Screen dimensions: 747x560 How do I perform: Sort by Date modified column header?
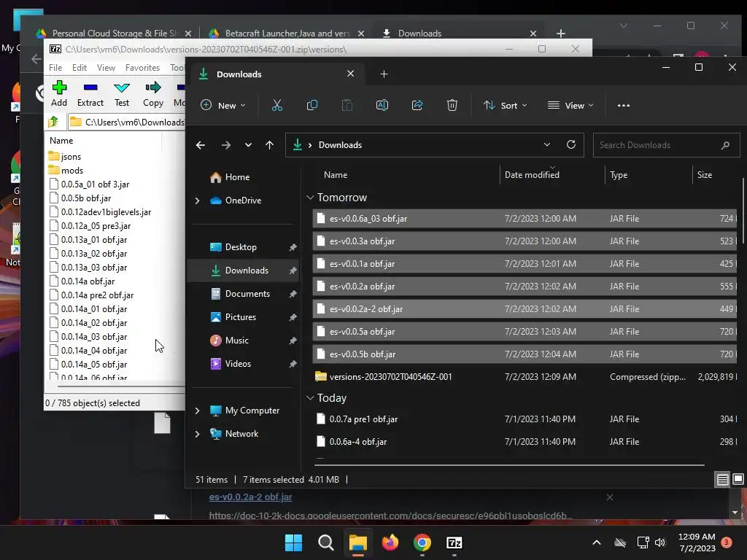click(532, 175)
